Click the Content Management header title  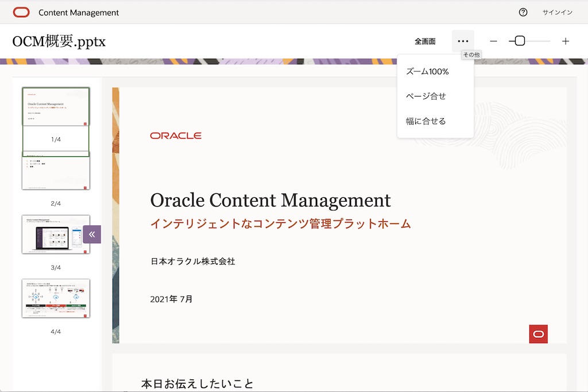click(x=79, y=12)
